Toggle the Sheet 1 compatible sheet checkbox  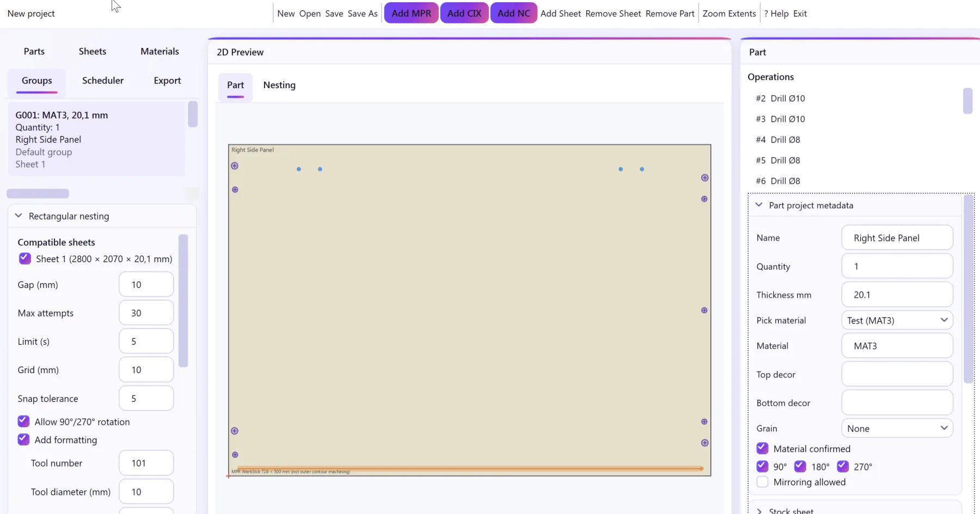(24, 258)
